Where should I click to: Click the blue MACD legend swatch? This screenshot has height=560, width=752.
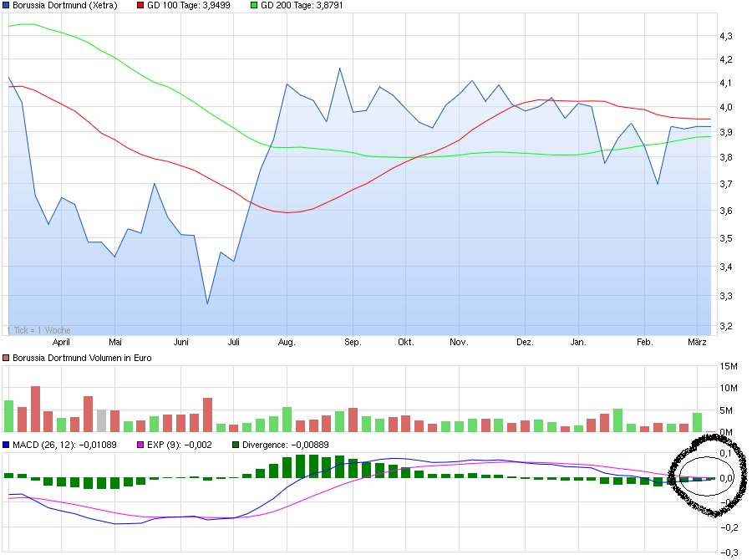(6, 445)
